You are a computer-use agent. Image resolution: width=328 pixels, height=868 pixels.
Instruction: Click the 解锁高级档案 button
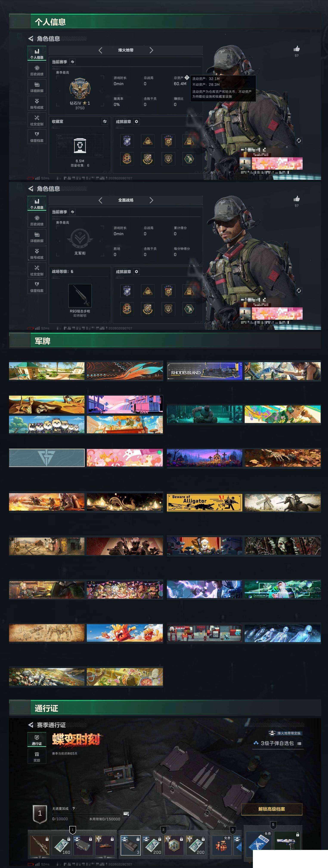(x=272, y=809)
